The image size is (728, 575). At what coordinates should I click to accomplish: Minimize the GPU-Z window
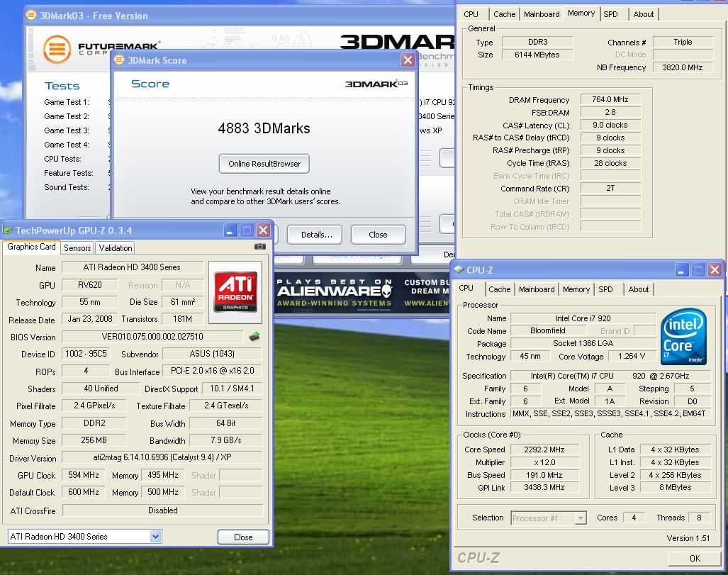(x=230, y=230)
